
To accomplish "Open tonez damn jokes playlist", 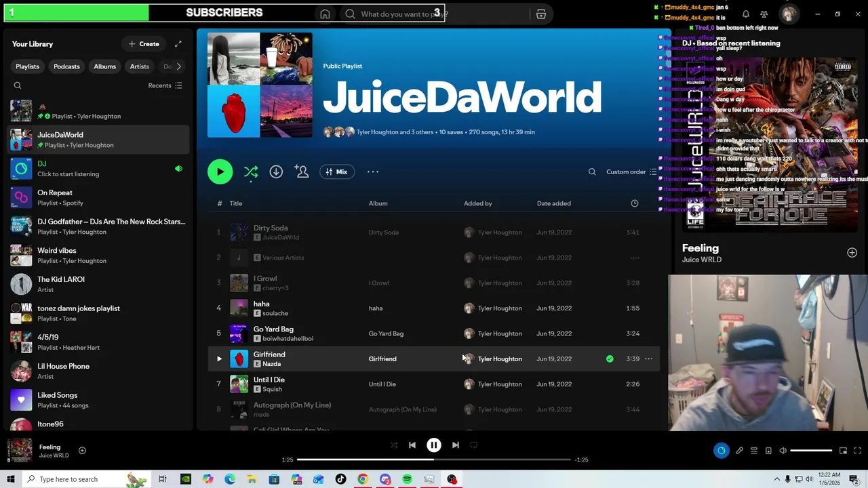I will (98, 313).
